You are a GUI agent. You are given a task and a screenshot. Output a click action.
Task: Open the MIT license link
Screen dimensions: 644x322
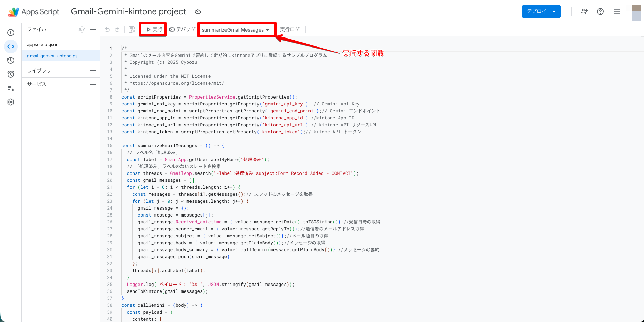177,83
